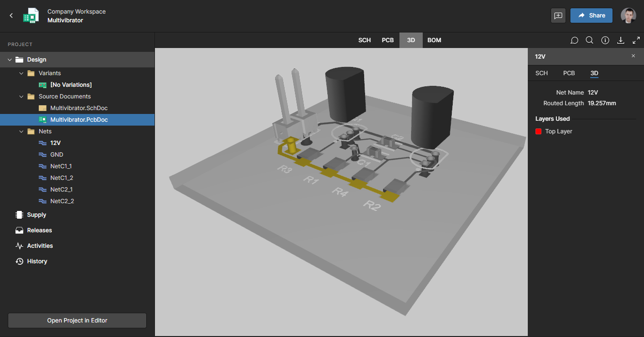Click the add comment icon beside Share

coord(558,16)
